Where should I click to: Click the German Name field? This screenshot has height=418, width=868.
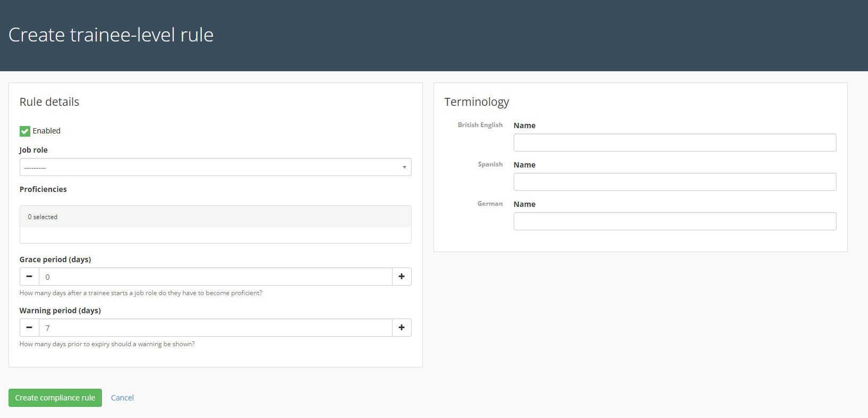click(x=675, y=221)
